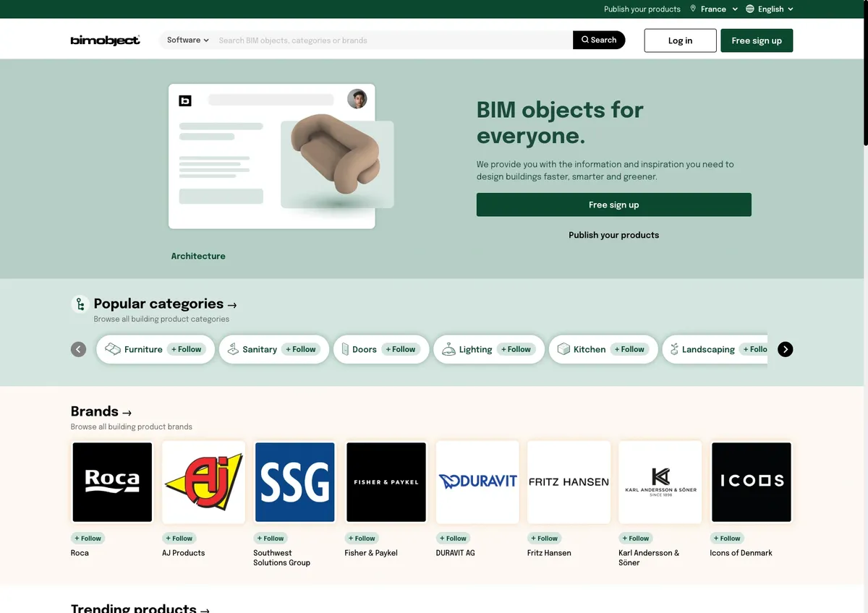The image size is (868, 613).
Task: Open the Fisher & Paykel brand logo
Action: point(386,481)
